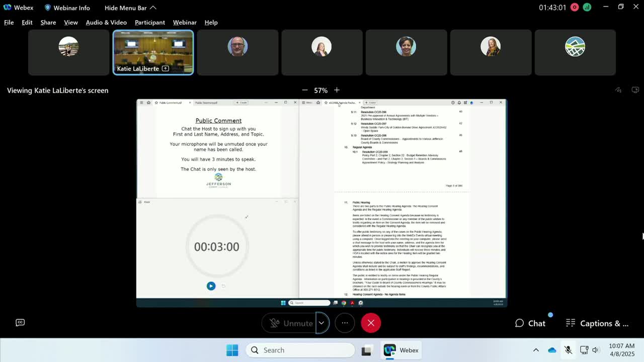Image resolution: width=644 pixels, height=362 pixels.
Task: Click the annotate icon beside shared screen
Action: point(618,90)
